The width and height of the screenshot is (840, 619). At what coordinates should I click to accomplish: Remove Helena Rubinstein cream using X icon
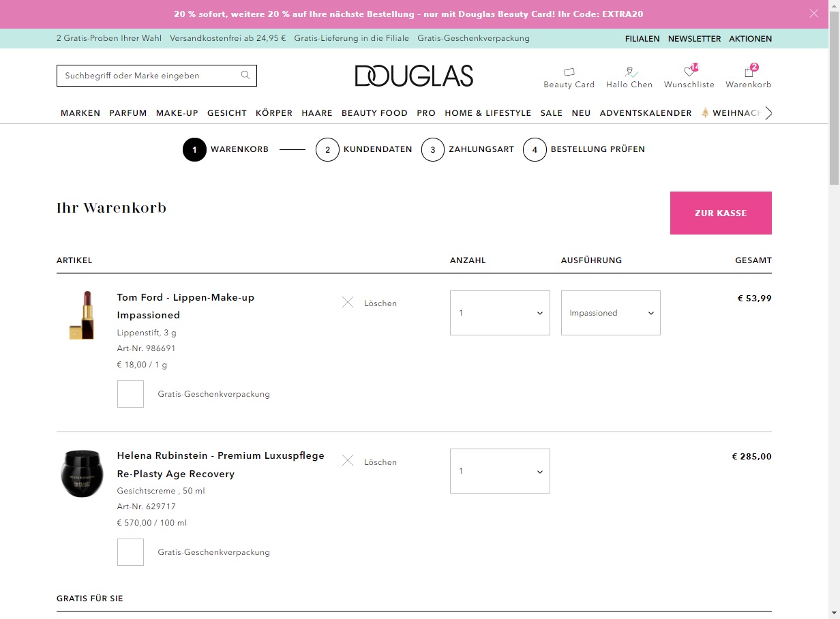(x=348, y=461)
